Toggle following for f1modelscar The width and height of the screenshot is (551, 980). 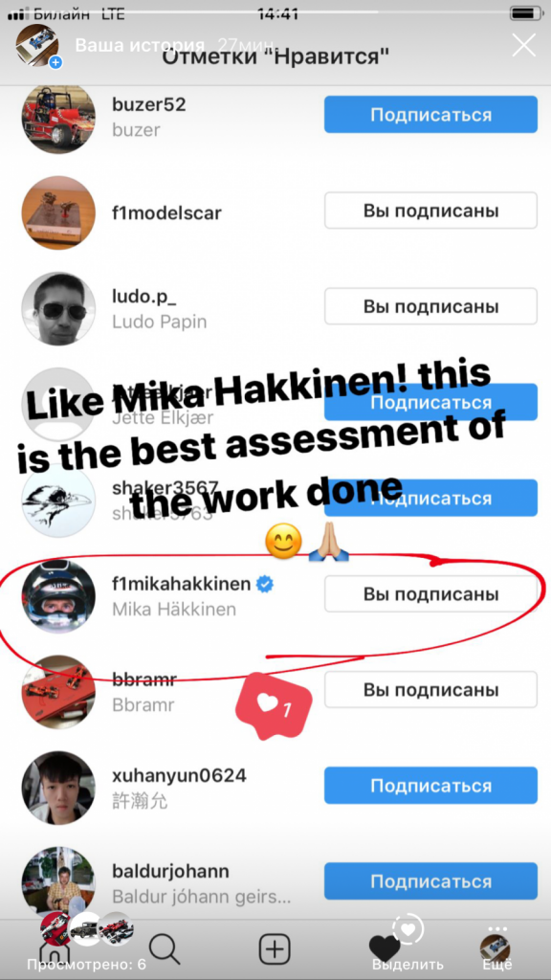click(430, 211)
